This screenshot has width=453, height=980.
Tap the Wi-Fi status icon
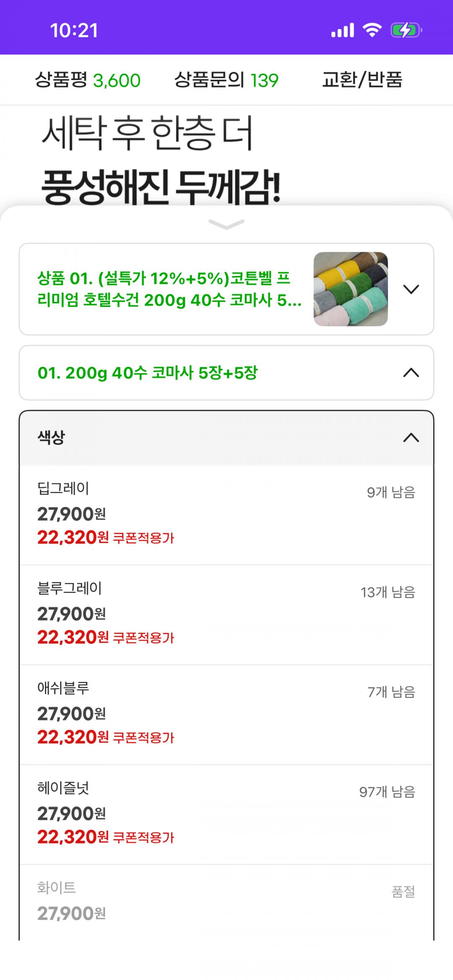[x=372, y=30]
